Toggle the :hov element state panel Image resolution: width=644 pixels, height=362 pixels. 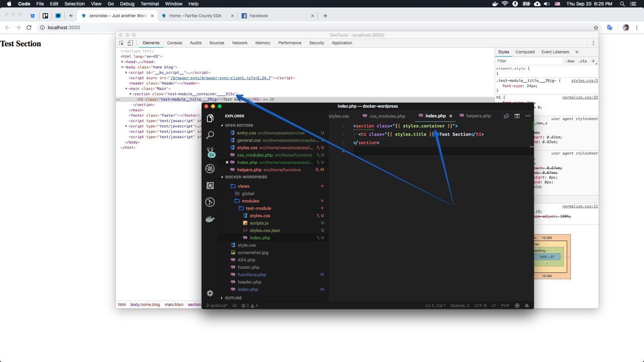coord(571,61)
